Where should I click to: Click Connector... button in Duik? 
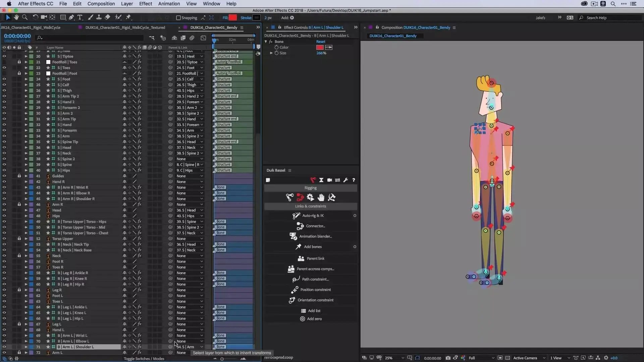[311, 226]
